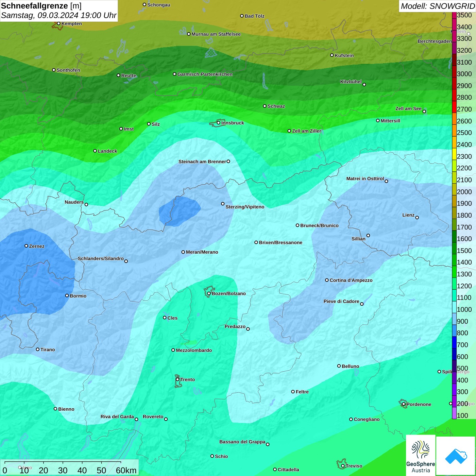
Task: Click the Belluno location dot
Action: point(339,366)
